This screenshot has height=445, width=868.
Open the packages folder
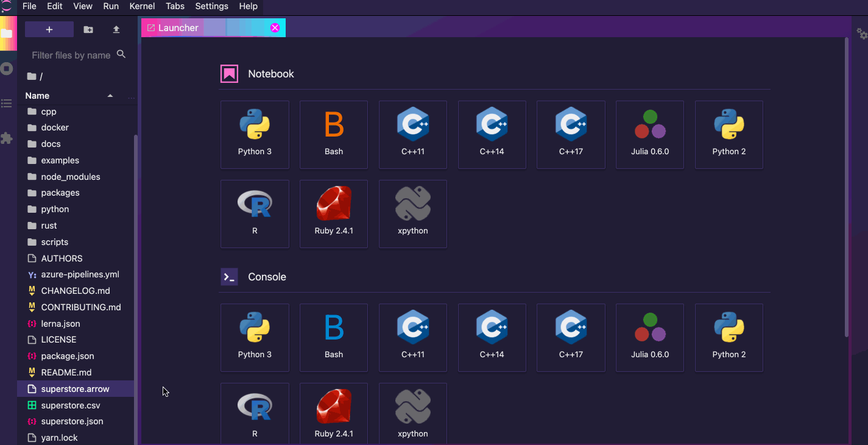(76, 193)
